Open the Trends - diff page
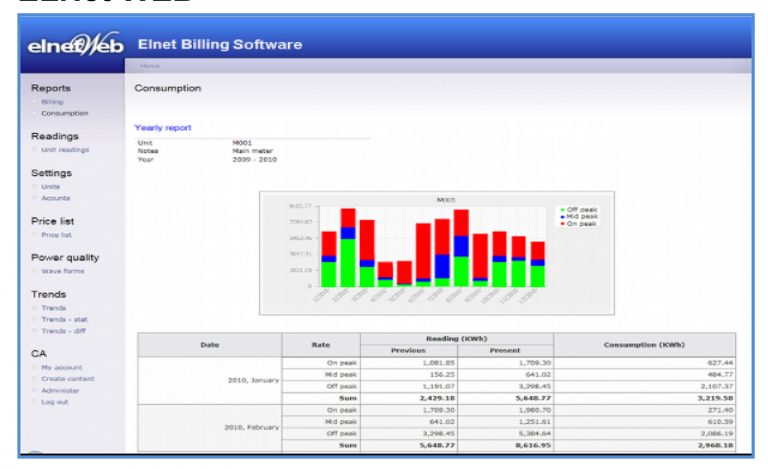The width and height of the screenshot is (768, 469). pos(64,331)
